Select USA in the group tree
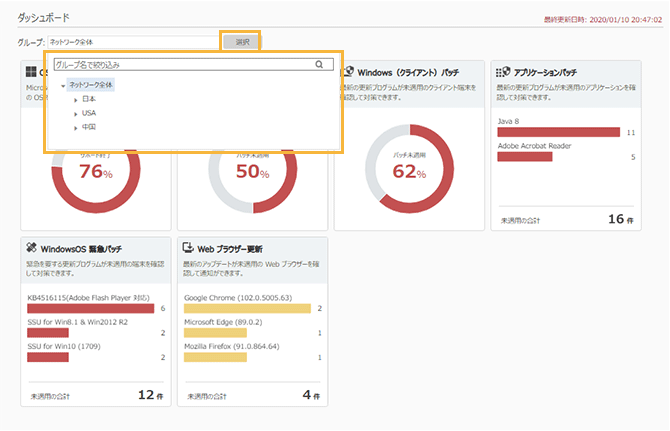The width and height of the screenshot is (670, 431). [89, 113]
